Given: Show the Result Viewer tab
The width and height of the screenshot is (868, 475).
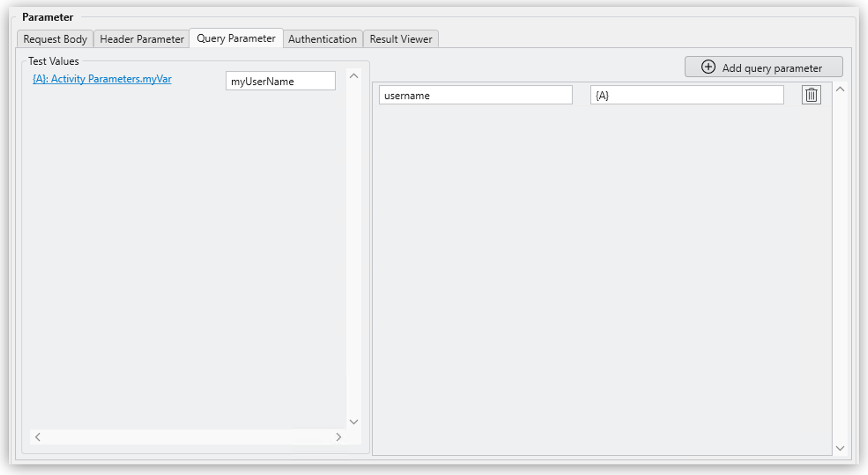Looking at the screenshot, I should click(401, 39).
